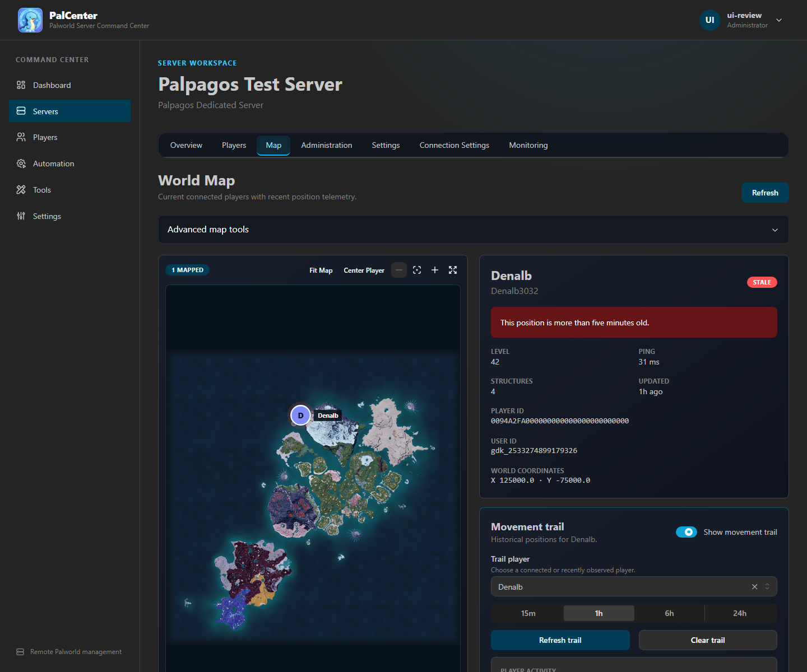Go to Servers in the sidebar
The width and height of the screenshot is (807, 672).
coord(70,111)
